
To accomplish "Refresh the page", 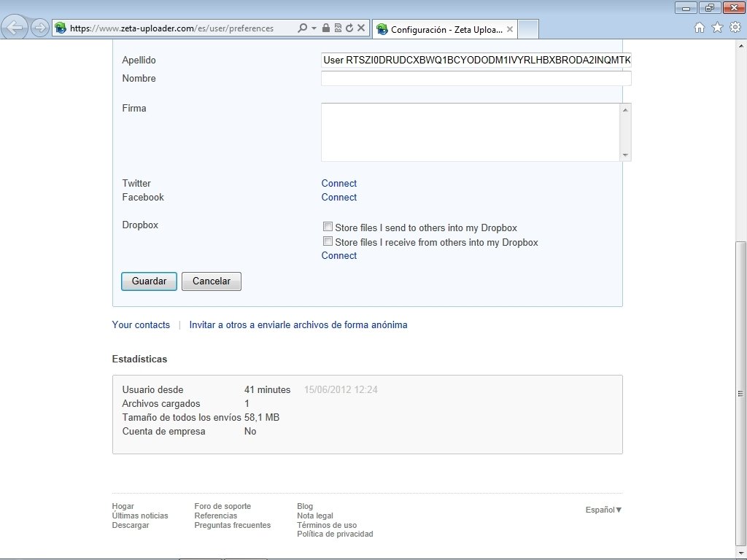I will point(349,28).
